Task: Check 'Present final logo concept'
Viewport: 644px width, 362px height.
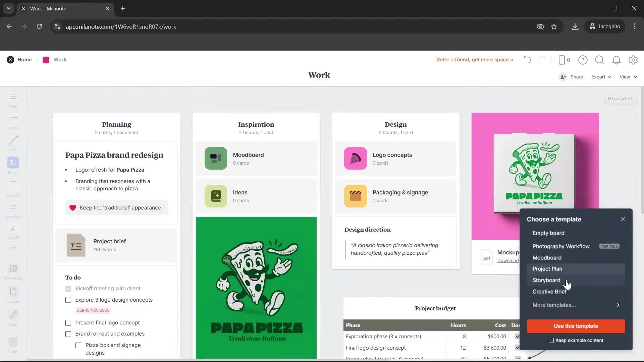Action: [68, 322]
